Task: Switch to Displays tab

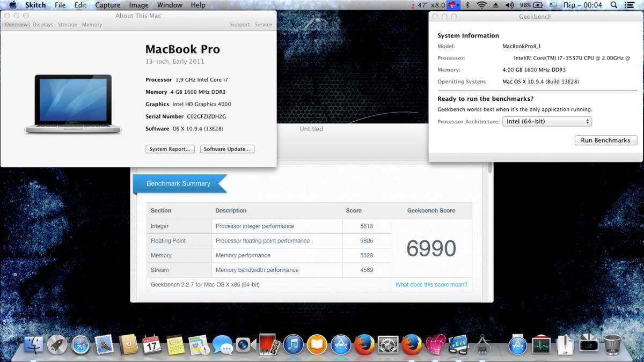Action: coord(43,25)
